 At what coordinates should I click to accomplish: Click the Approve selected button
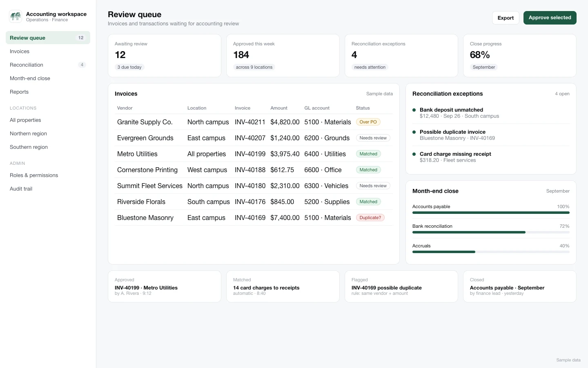click(550, 18)
